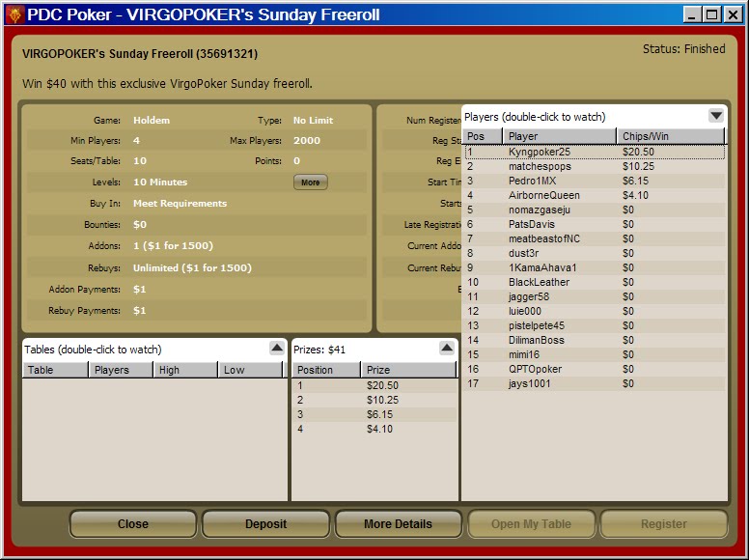Select player row DilimanBoss
The height and width of the screenshot is (560, 749).
[595, 340]
